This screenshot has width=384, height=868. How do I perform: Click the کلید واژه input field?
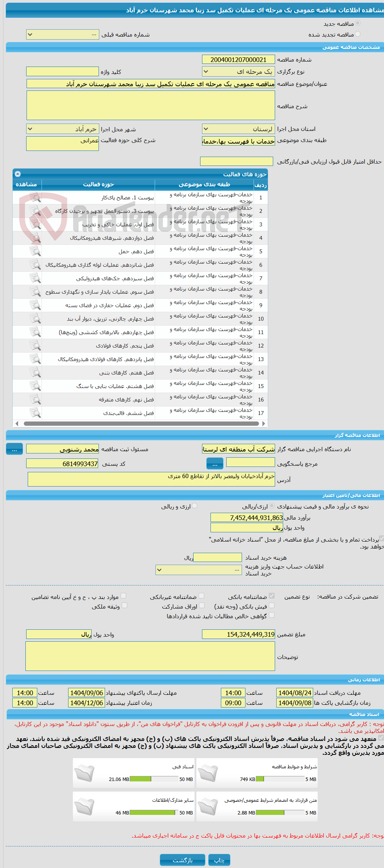pyautogui.click(x=62, y=72)
